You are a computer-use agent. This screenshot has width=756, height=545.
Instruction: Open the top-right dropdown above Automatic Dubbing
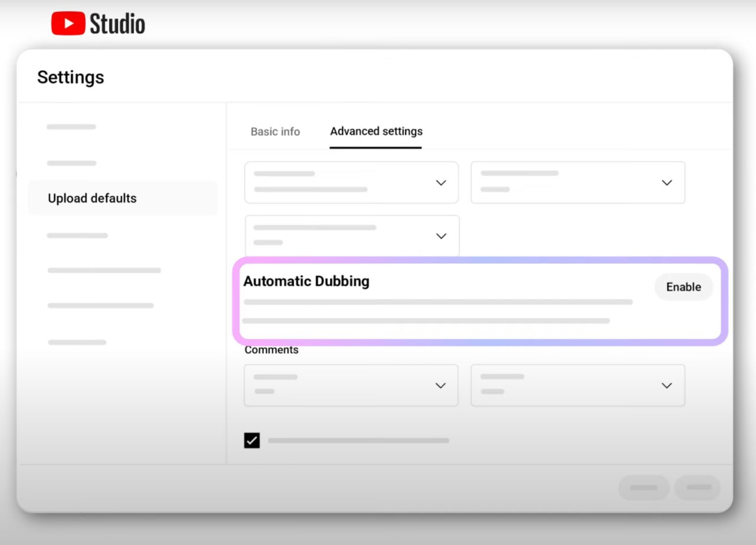tap(578, 182)
